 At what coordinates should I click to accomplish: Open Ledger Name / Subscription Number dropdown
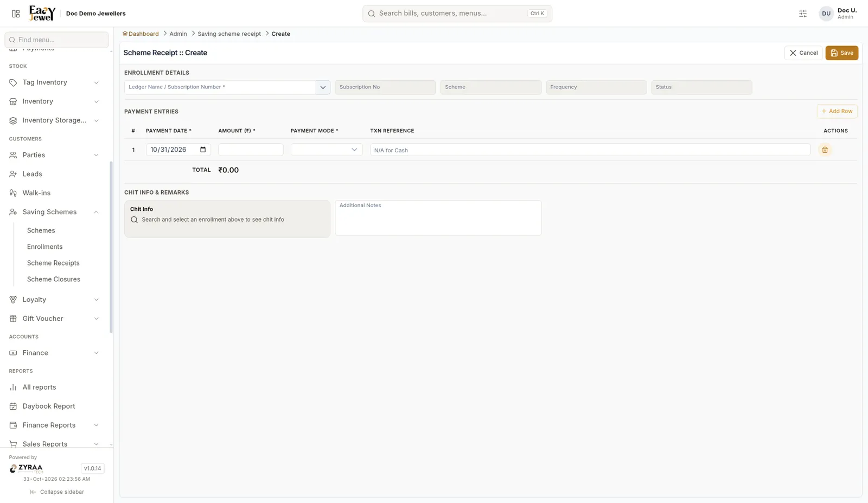tap(323, 87)
